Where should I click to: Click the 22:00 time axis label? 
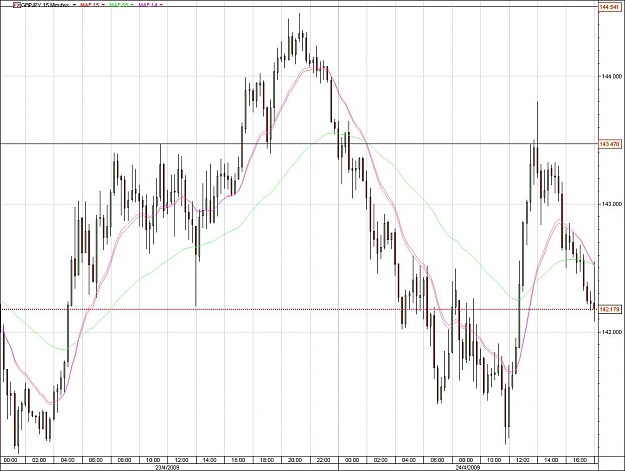[323, 460]
